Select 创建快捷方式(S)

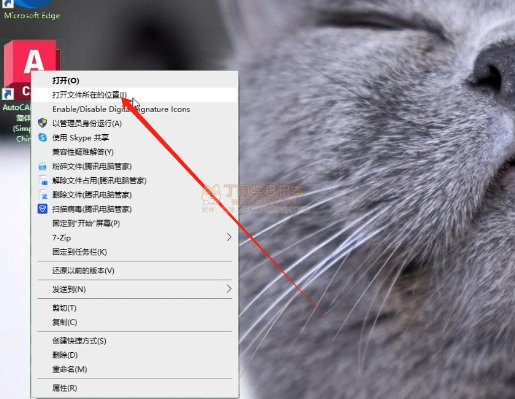pos(134,341)
